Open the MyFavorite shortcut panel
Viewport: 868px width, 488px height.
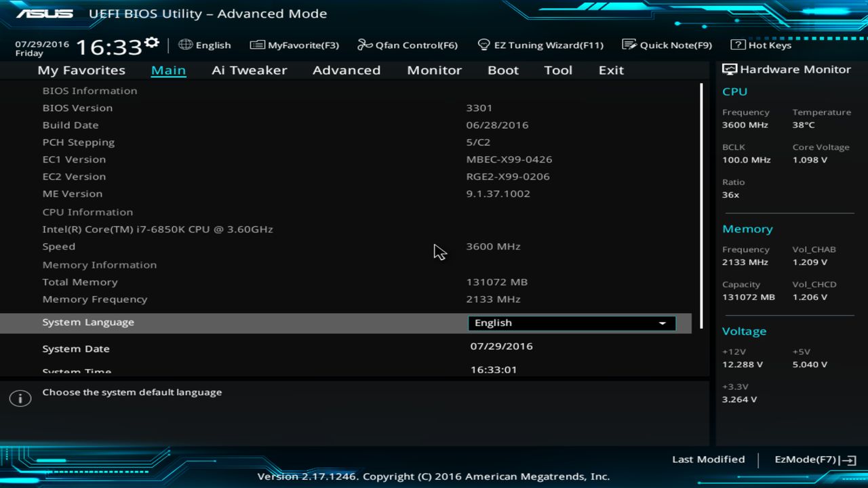point(294,45)
